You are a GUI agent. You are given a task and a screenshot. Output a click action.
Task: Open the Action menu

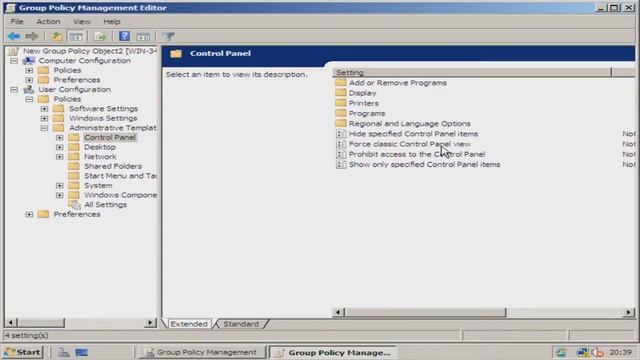coord(48,21)
